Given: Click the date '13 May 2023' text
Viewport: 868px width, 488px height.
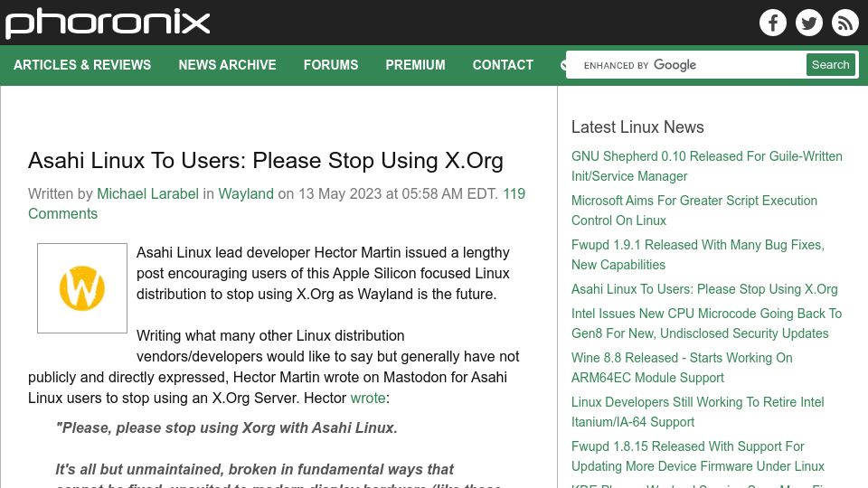Looking at the screenshot, I should point(340,193).
